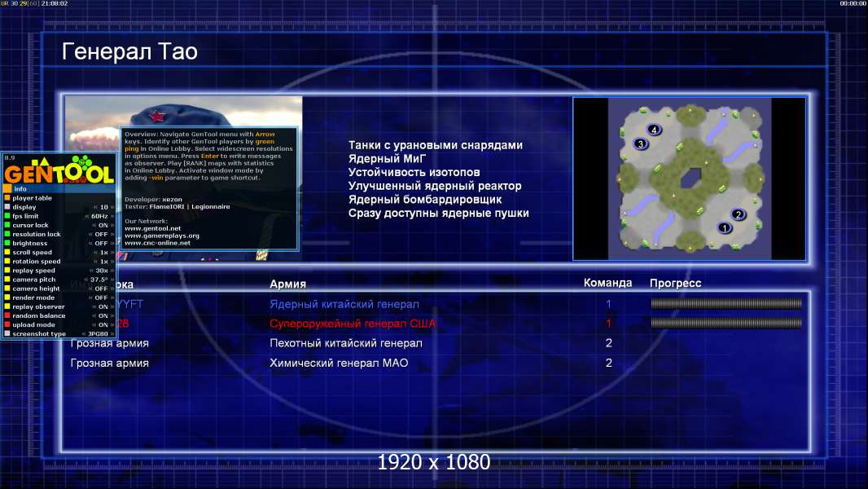
Task: Click the Команда column header
Action: [x=607, y=283]
